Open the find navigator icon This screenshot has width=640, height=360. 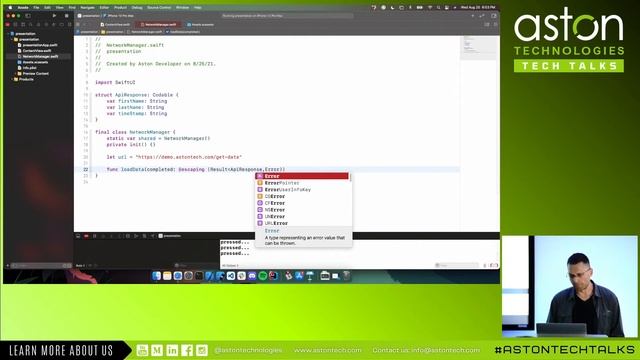[31, 24]
